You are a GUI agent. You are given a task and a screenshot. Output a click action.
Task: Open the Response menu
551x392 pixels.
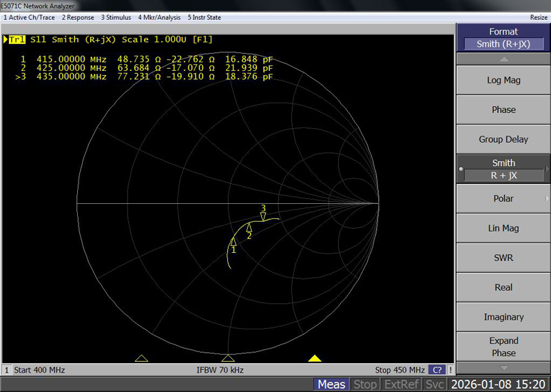point(79,17)
